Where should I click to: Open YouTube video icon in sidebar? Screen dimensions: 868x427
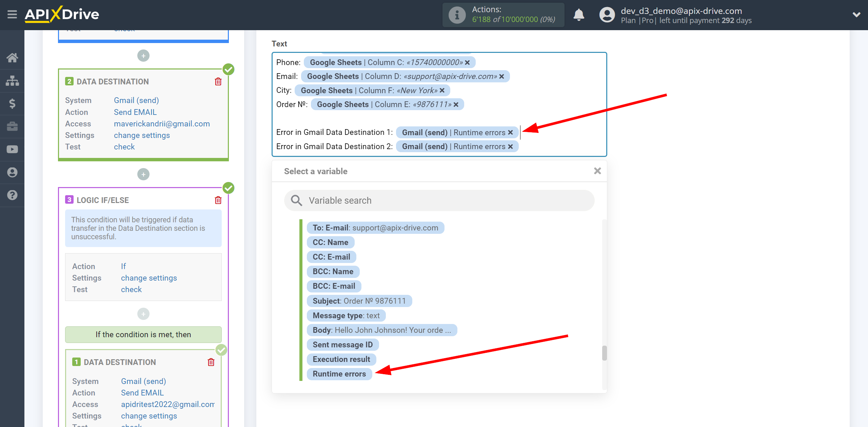[12, 149]
